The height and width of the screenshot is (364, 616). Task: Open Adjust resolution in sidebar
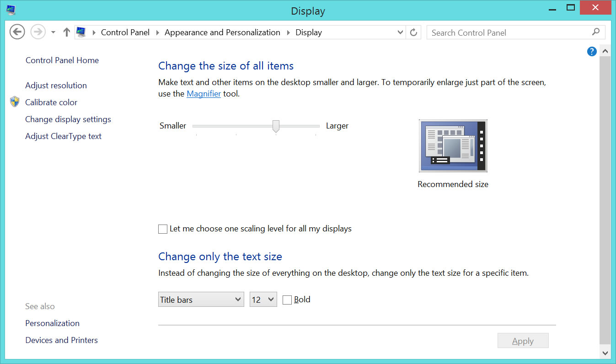point(56,86)
